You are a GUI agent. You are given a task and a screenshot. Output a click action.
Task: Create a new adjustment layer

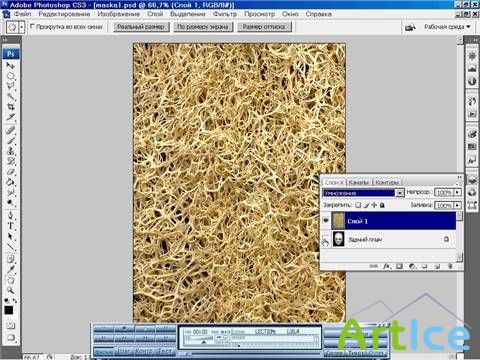click(x=412, y=266)
